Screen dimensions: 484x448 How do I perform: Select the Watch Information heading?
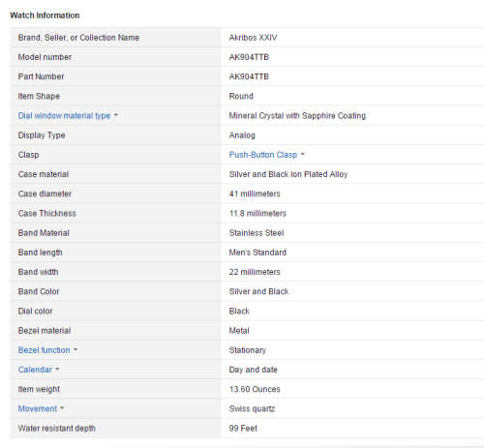[x=45, y=15]
